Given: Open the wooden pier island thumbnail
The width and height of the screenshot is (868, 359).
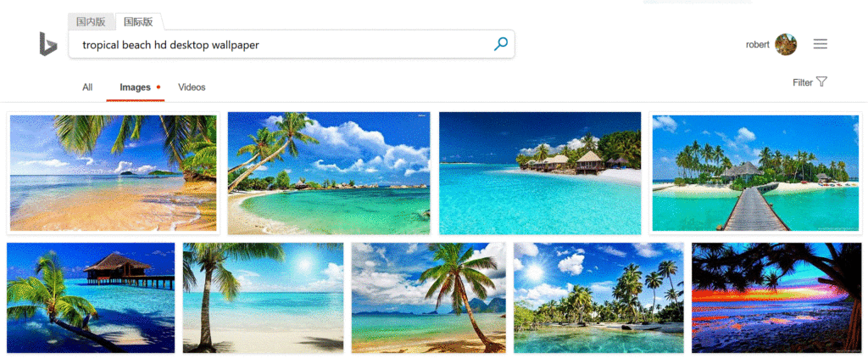Looking at the screenshot, I should 755,173.
